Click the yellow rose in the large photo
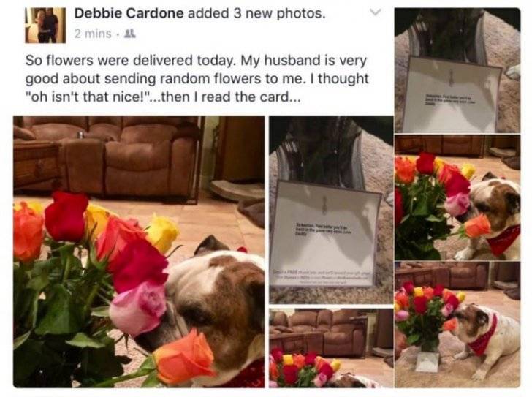 [162, 232]
